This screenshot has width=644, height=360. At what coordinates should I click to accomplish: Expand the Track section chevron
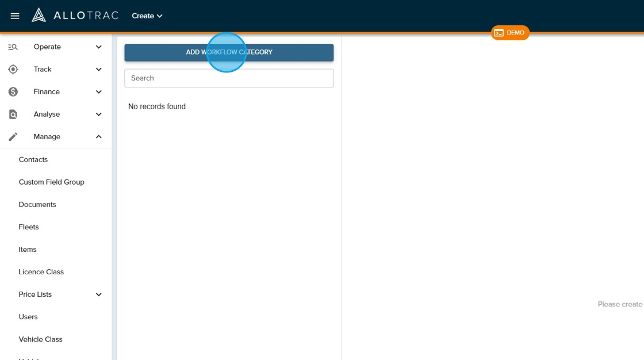click(98, 70)
